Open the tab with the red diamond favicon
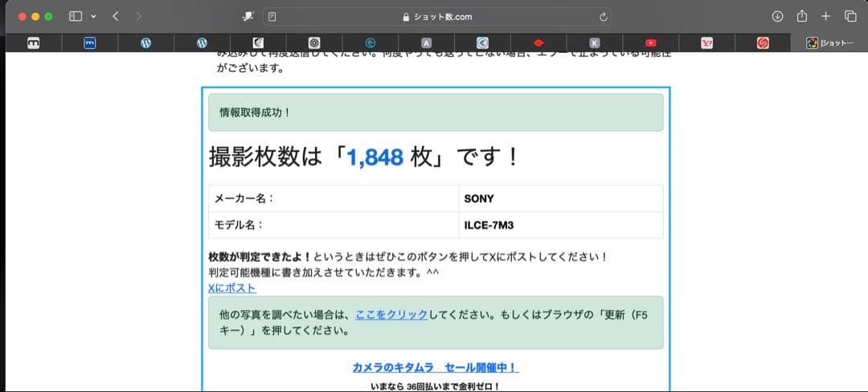 pos(538,43)
